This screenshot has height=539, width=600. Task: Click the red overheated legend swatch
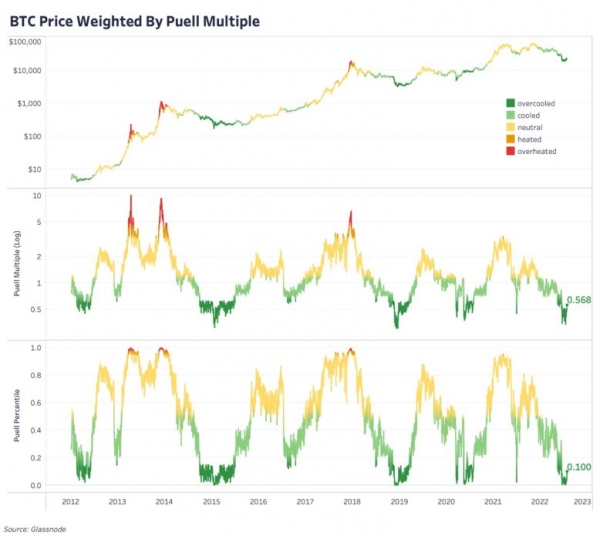tap(511, 151)
